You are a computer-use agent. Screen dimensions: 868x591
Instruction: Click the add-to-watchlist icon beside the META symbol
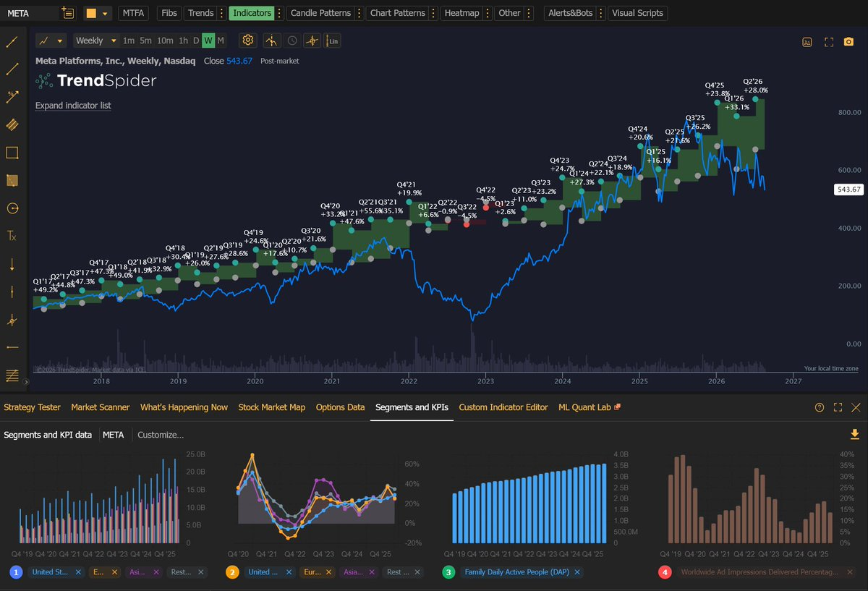click(67, 13)
